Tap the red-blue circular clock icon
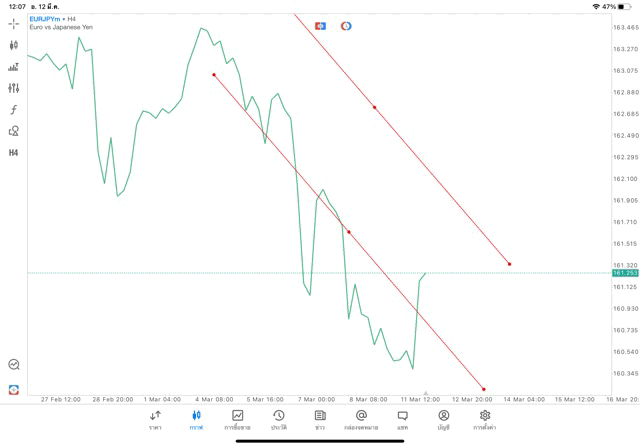This screenshot has height=447, width=640. (x=346, y=26)
